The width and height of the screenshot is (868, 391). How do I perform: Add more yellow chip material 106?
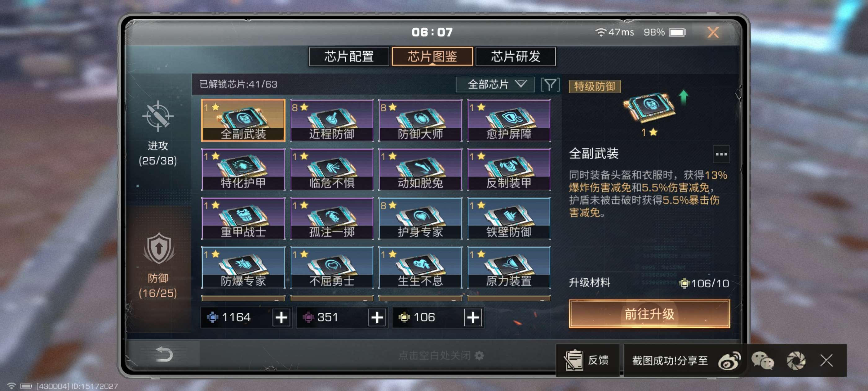click(473, 317)
